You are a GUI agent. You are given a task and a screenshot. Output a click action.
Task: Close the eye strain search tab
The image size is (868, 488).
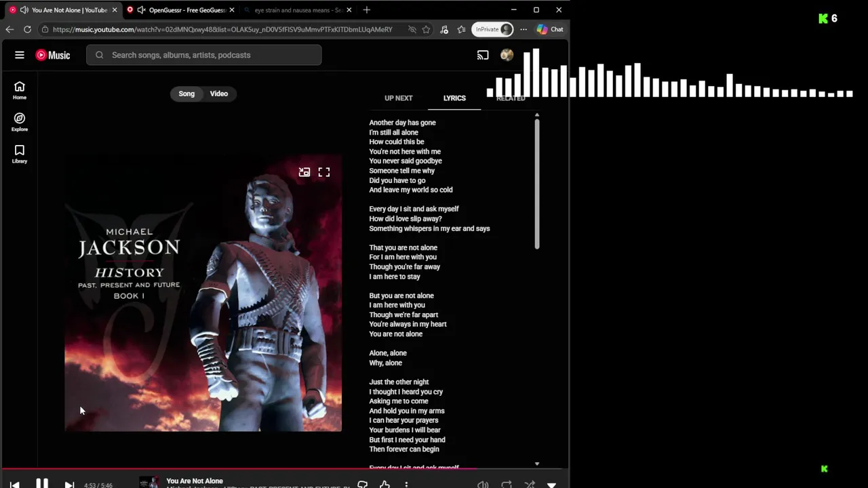(349, 10)
